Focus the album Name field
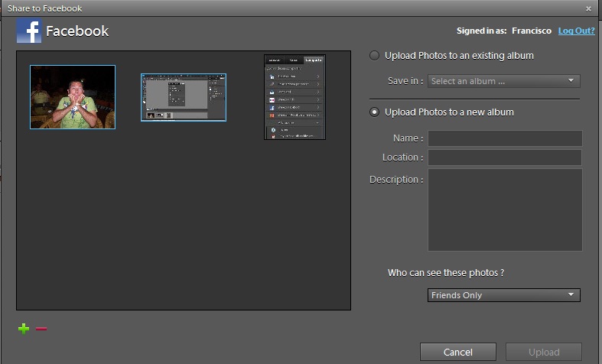Image resolution: width=602 pixels, height=364 pixels. (504, 138)
